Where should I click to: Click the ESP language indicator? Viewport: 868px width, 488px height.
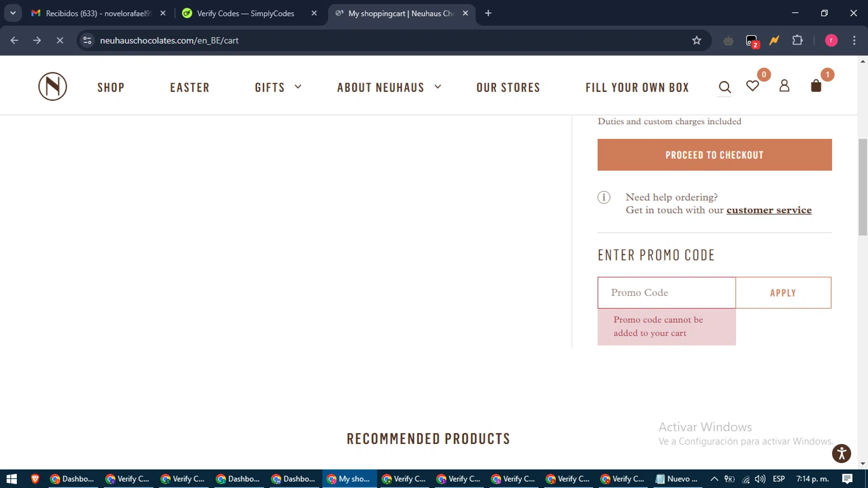(x=779, y=479)
